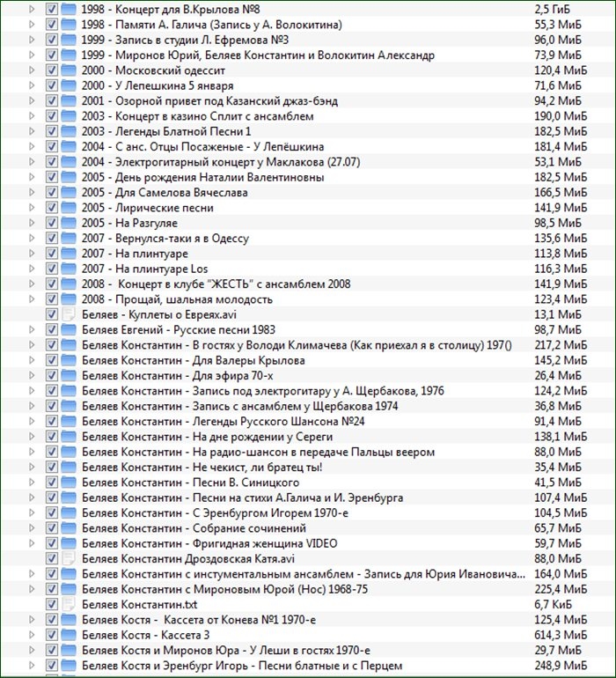The image size is (616, 678).
Task: Click folder icon of 'Беляев Костя - Кассета 3'
Action: 69,635
